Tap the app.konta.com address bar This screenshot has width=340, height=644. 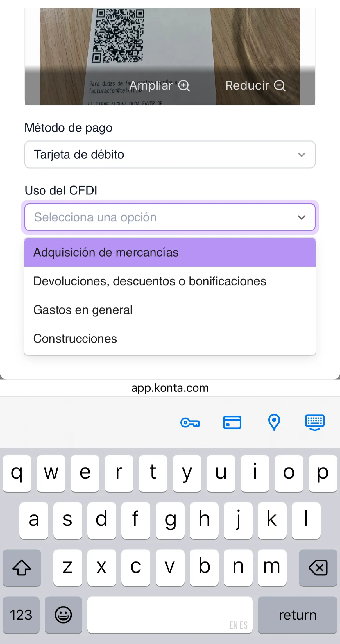tap(170, 388)
